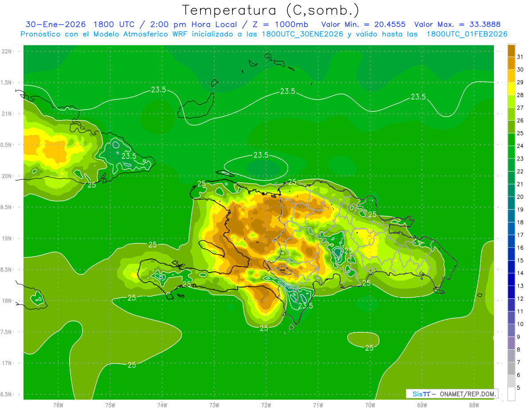Click the number 24 on the color scale
Image resolution: width=532 pixels, height=411 pixels.
coord(520,146)
